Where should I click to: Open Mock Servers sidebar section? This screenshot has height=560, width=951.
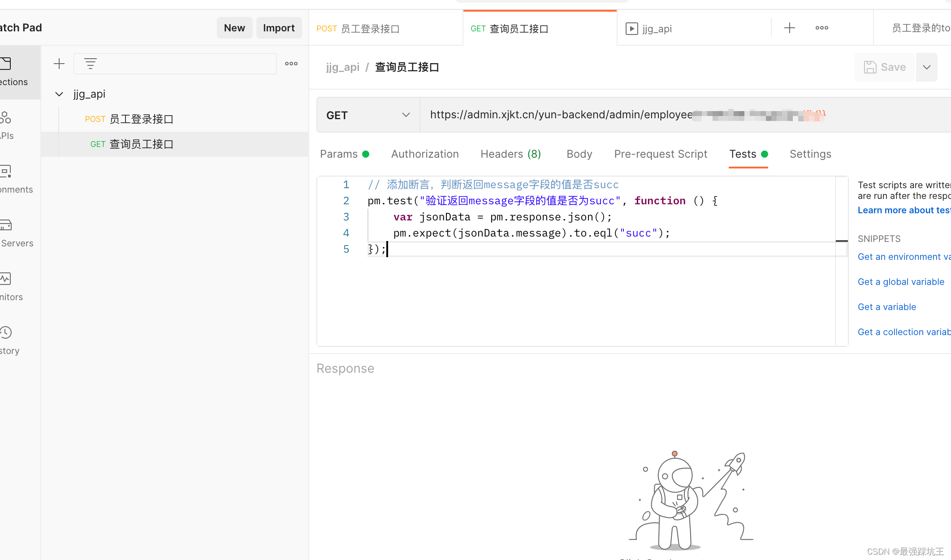(x=11, y=233)
